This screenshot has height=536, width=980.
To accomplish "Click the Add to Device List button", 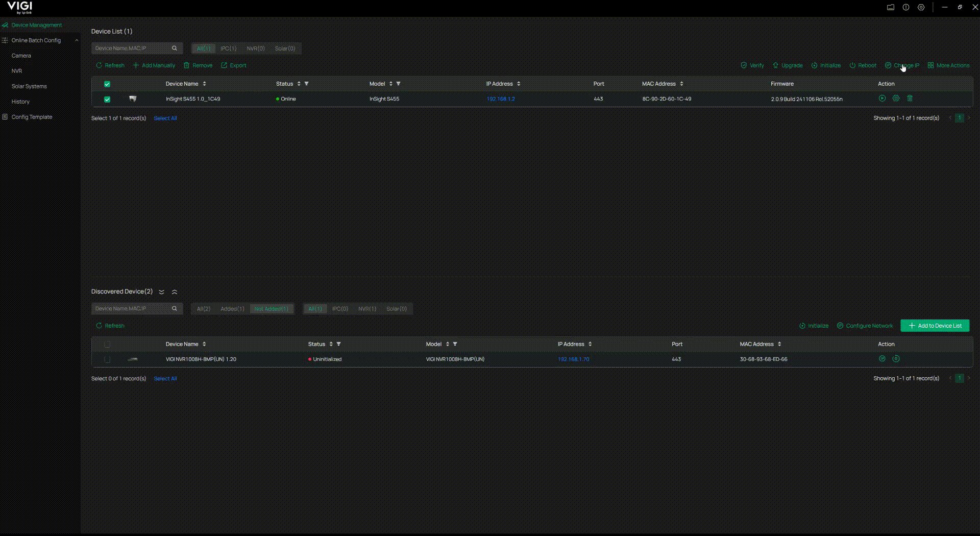I will coord(935,325).
